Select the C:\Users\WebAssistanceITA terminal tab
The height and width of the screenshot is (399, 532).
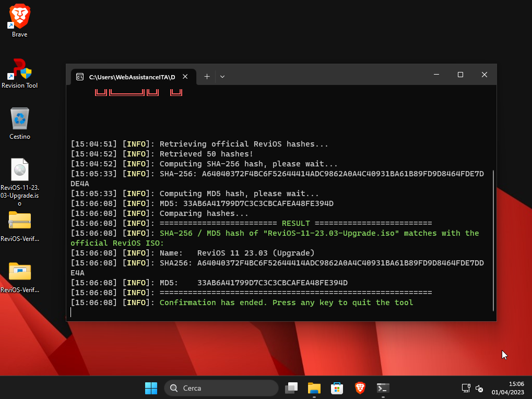click(x=133, y=77)
